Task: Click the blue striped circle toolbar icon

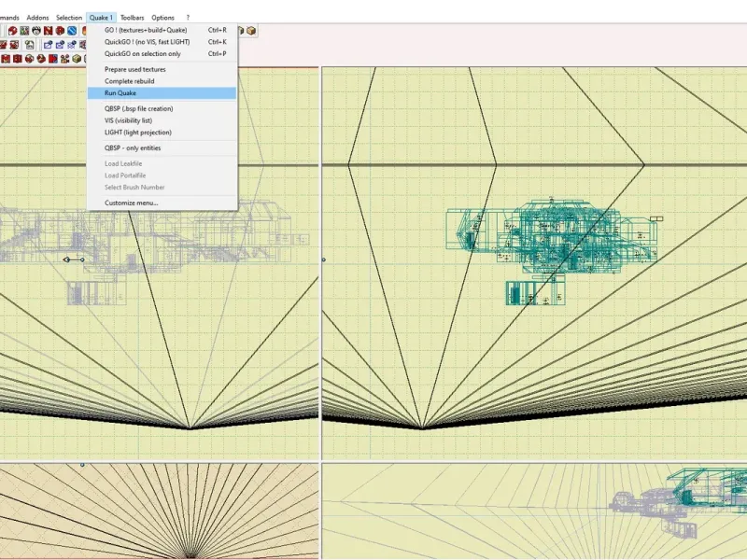Action: 72,31
